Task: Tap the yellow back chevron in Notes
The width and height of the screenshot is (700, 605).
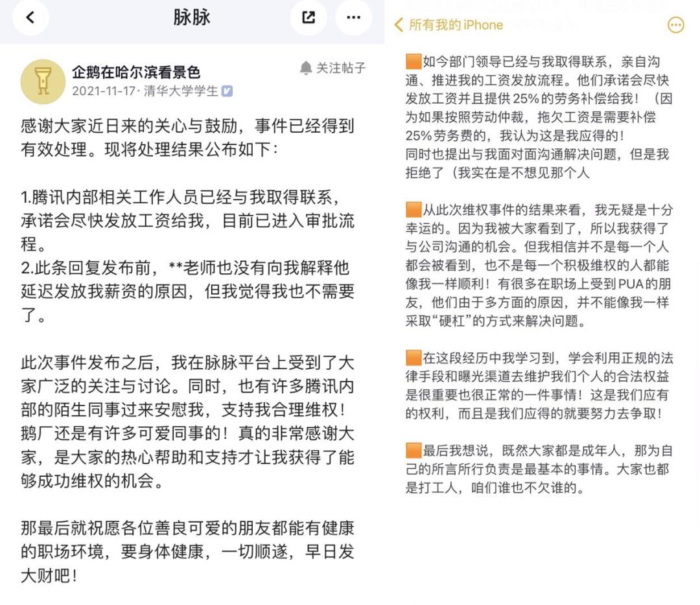Action: tap(399, 25)
